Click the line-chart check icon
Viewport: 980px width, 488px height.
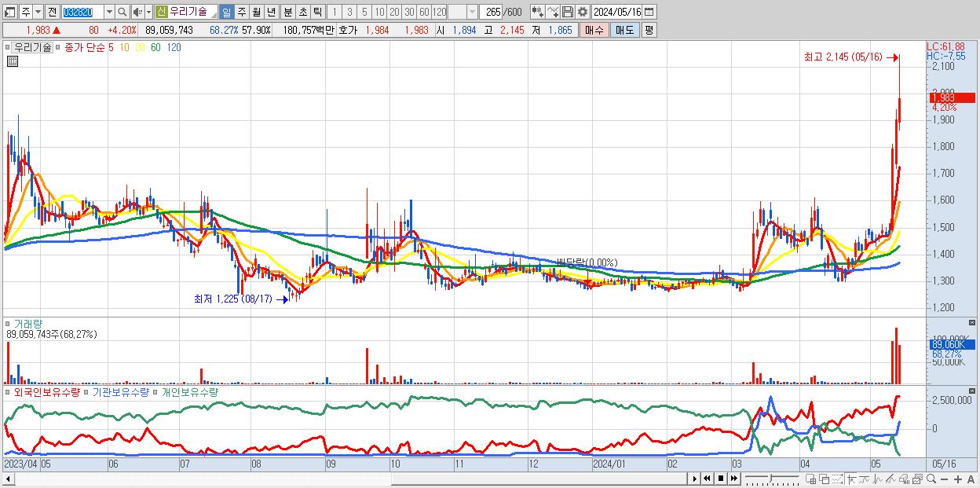point(552,12)
